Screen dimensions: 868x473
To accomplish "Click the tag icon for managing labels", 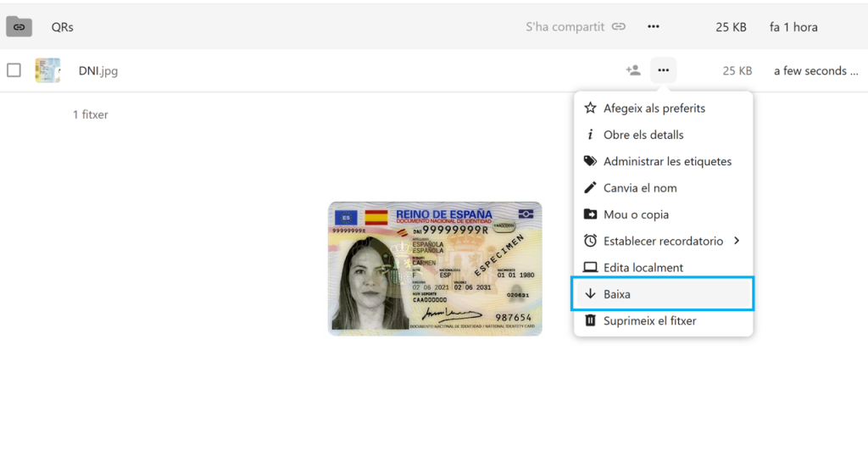I will point(590,161).
